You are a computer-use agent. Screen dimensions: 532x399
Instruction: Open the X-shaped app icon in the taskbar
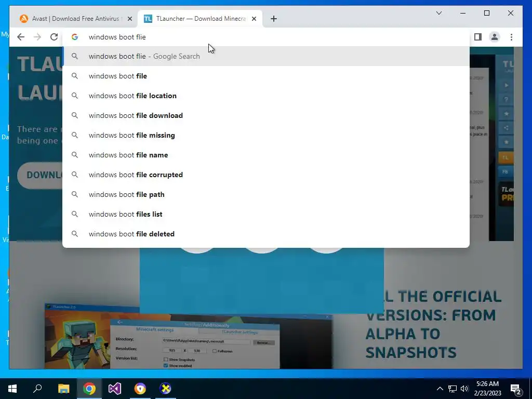[x=166, y=389]
